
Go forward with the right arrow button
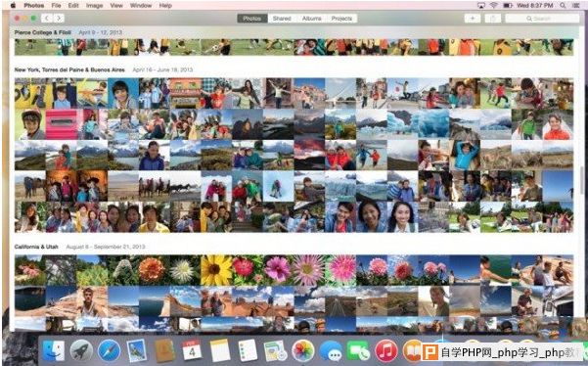[59, 18]
